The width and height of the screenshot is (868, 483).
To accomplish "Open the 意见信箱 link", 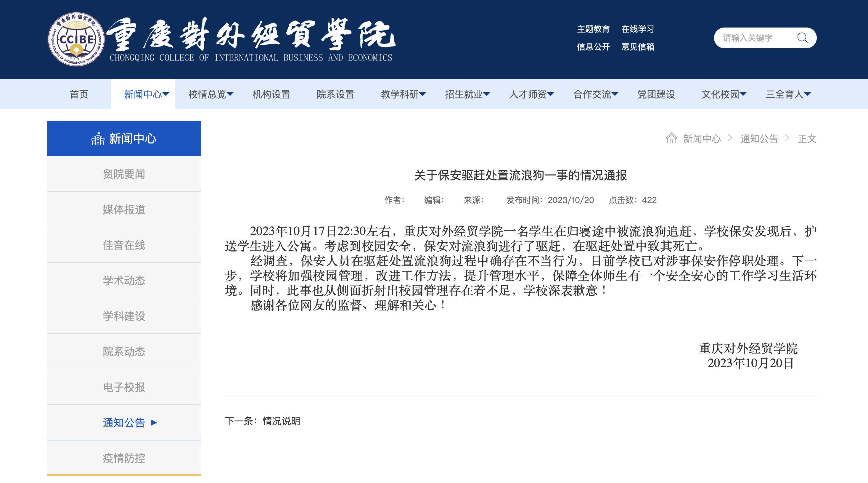I will 638,46.
